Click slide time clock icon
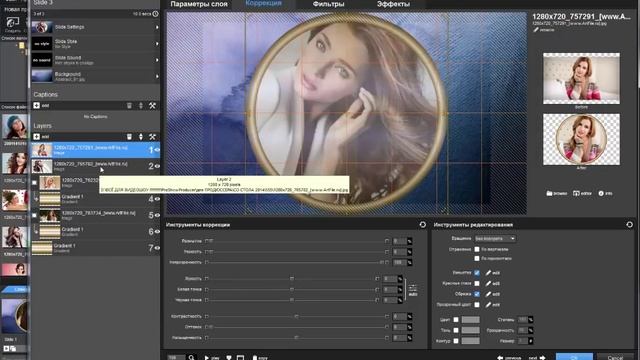This screenshot has height=360, width=640. 156,14
